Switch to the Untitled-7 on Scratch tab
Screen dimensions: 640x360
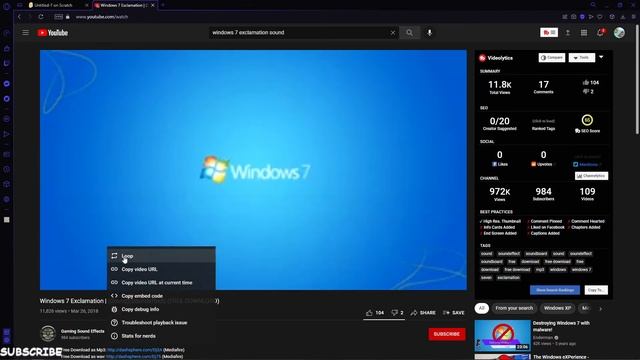tap(56, 5)
